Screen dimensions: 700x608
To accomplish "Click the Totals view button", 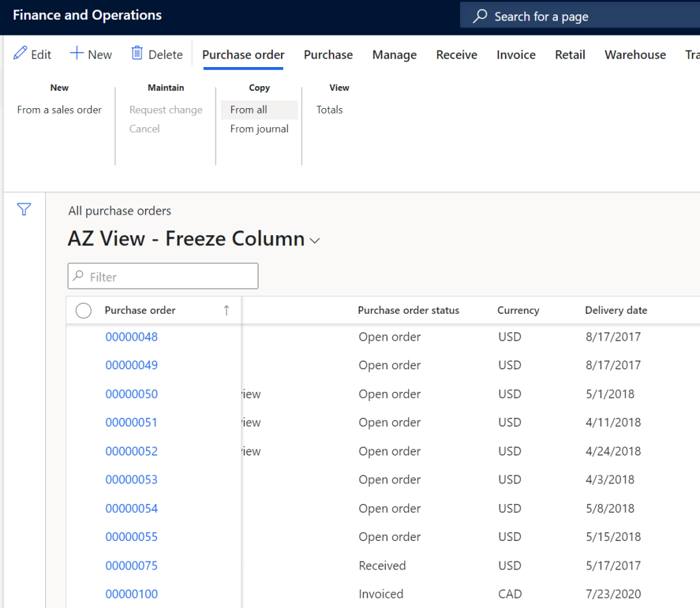I will tap(329, 109).
